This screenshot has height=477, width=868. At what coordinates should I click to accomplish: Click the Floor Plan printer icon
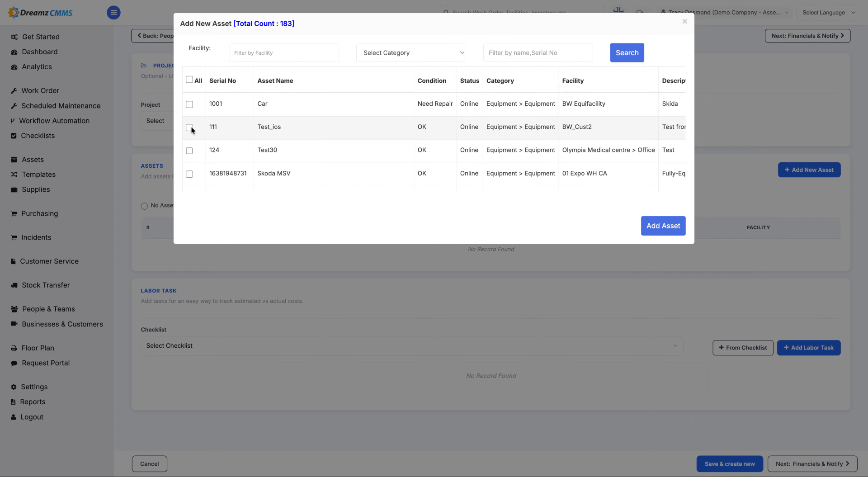click(14, 348)
